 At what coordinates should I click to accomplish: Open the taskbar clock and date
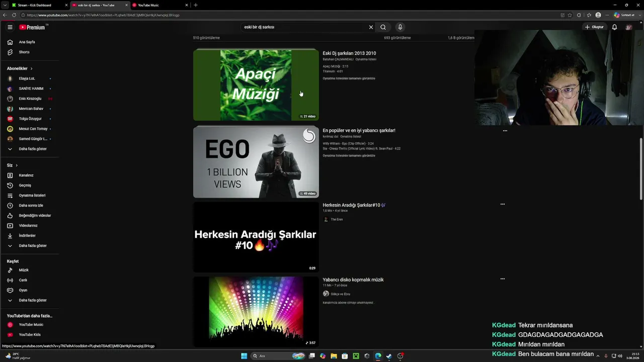(632, 356)
